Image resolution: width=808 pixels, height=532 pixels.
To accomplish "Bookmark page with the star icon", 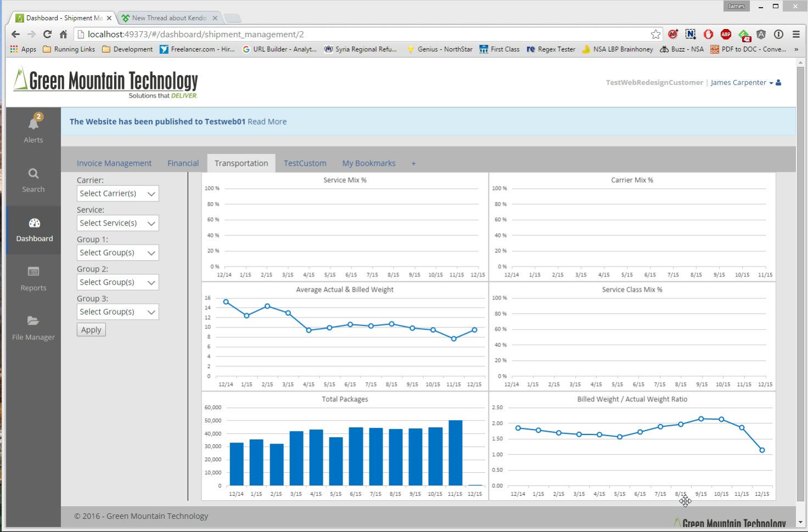I will 655,34.
